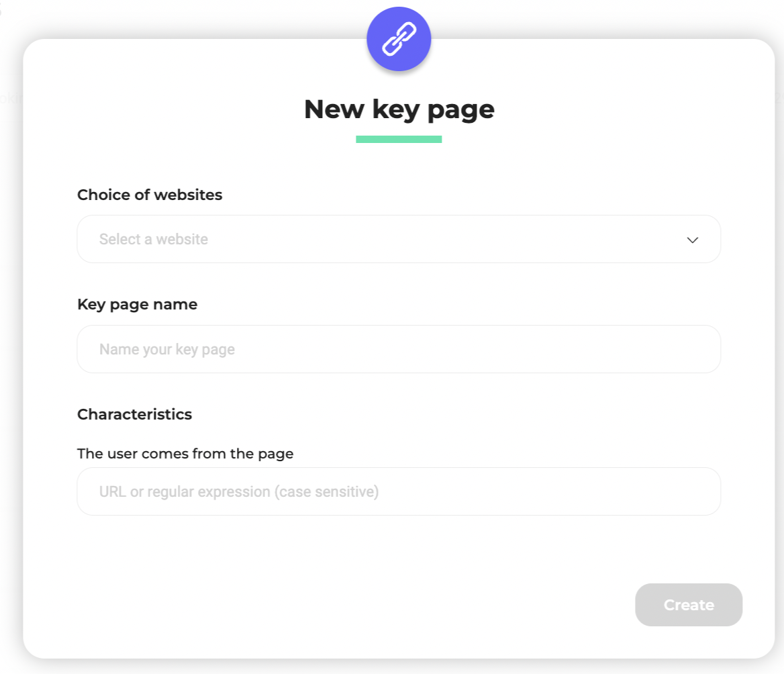Image resolution: width=784 pixels, height=674 pixels.
Task: Focus the Name your key page field
Action: pos(399,349)
